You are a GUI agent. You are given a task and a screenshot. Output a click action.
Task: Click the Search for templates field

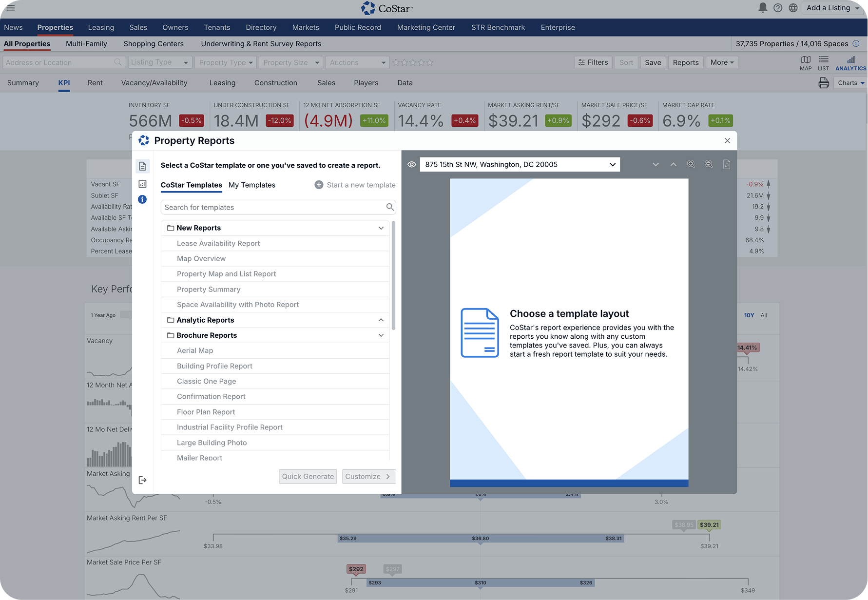[274, 208]
